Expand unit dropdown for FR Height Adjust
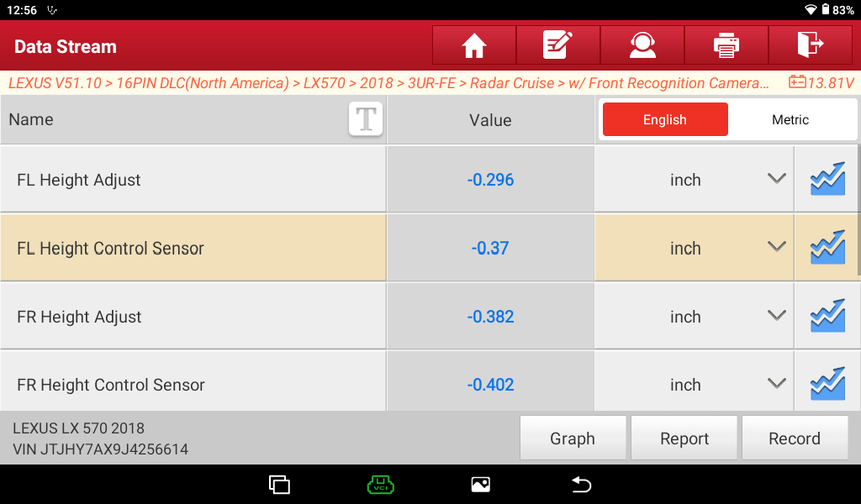This screenshot has width=861, height=504. click(776, 316)
